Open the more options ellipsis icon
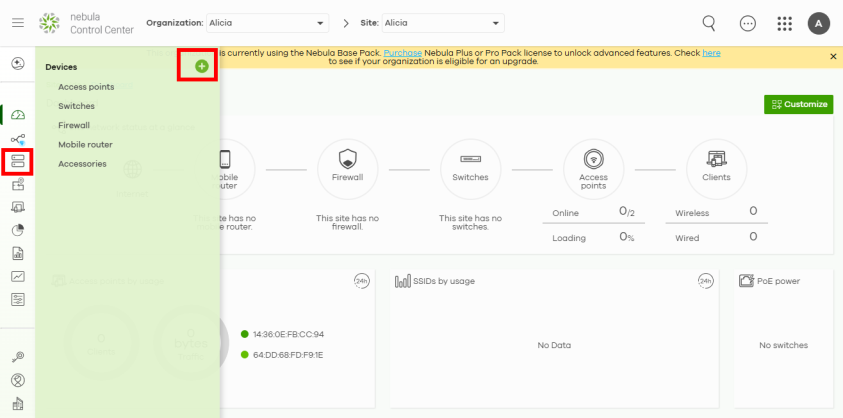 (x=748, y=23)
